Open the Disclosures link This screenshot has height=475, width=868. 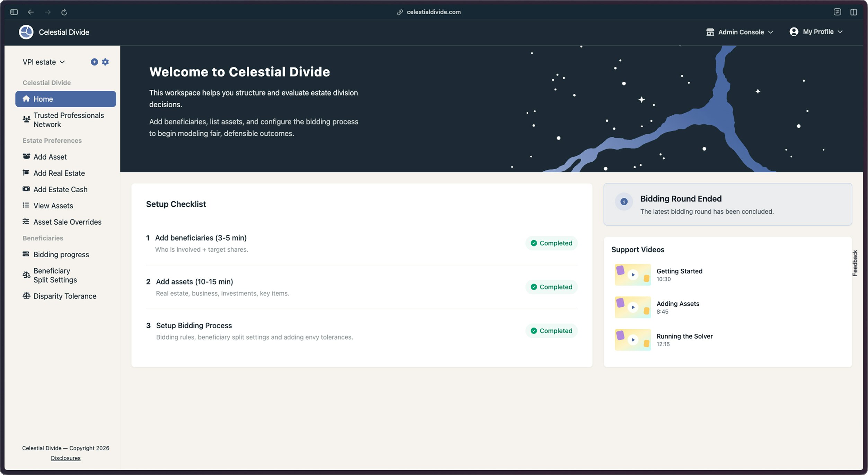[x=65, y=458]
